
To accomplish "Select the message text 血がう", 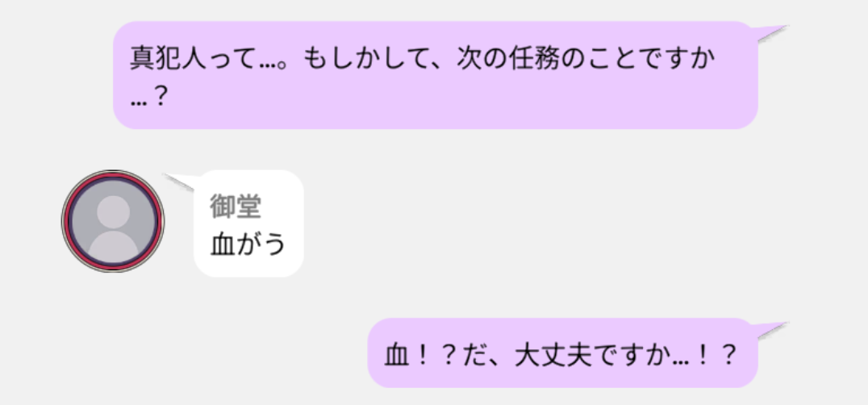I will click(248, 244).
